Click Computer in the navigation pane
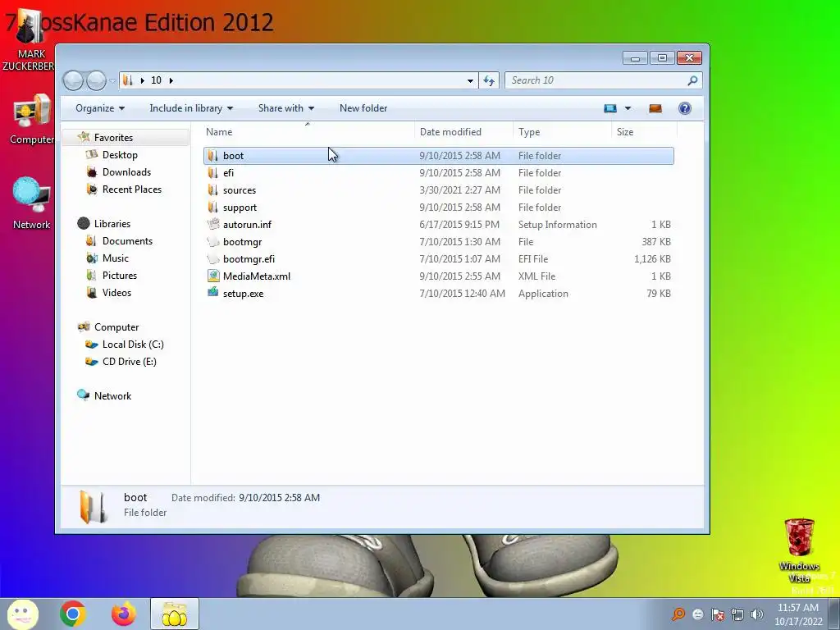Image resolution: width=840 pixels, height=630 pixels. tap(116, 326)
